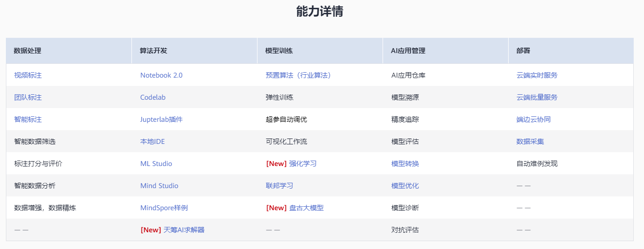Open the Codelab link

(x=153, y=97)
